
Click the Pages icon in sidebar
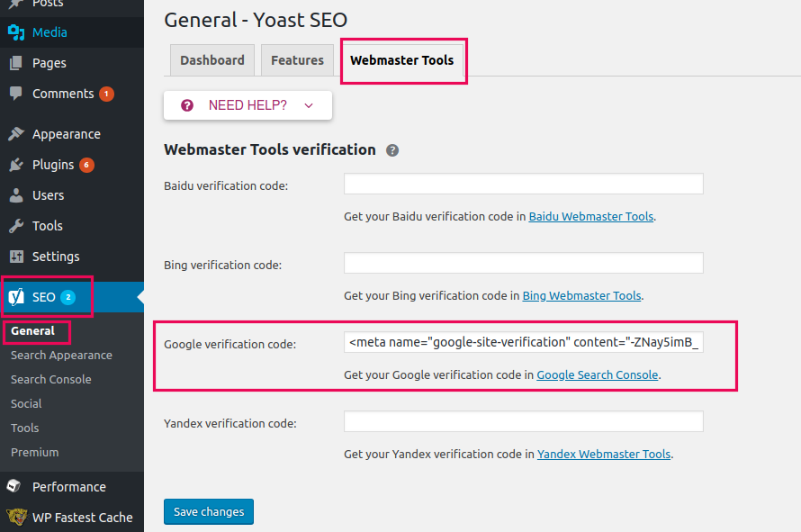(16, 64)
